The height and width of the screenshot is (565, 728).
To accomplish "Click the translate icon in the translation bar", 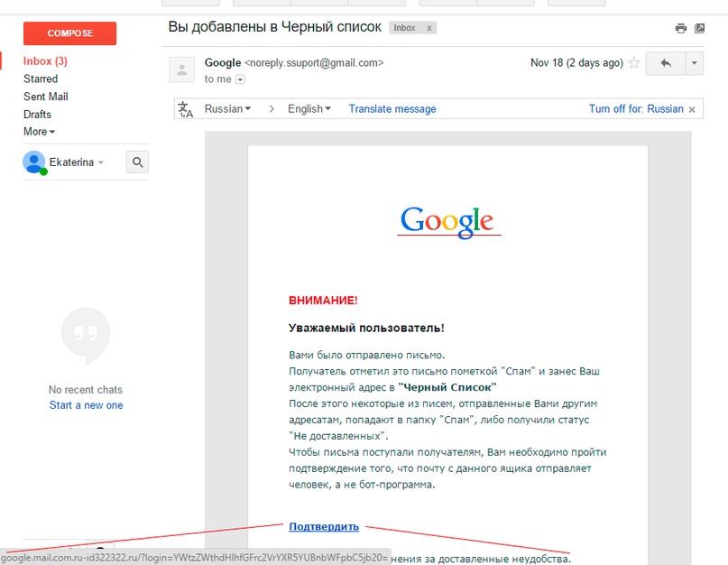I will click(x=185, y=109).
